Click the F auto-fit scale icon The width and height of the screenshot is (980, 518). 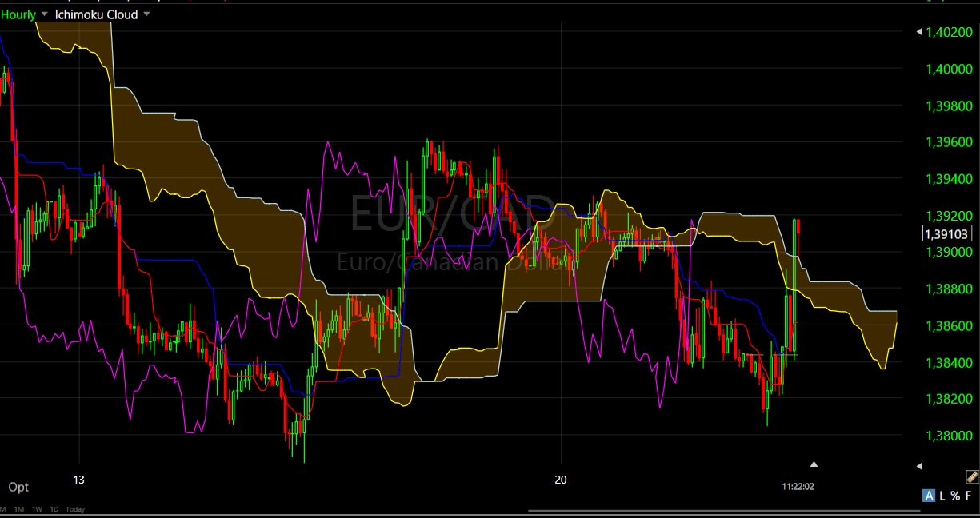pos(968,496)
